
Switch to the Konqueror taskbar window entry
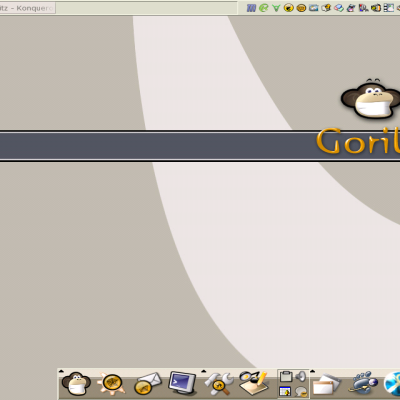(27, 8)
